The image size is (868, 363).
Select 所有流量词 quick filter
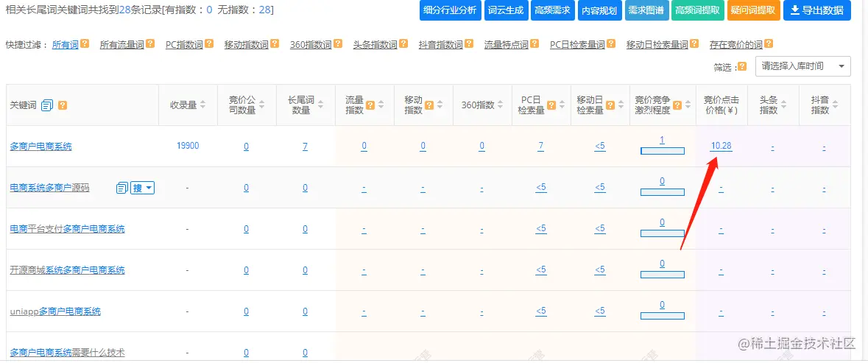point(121,45)
